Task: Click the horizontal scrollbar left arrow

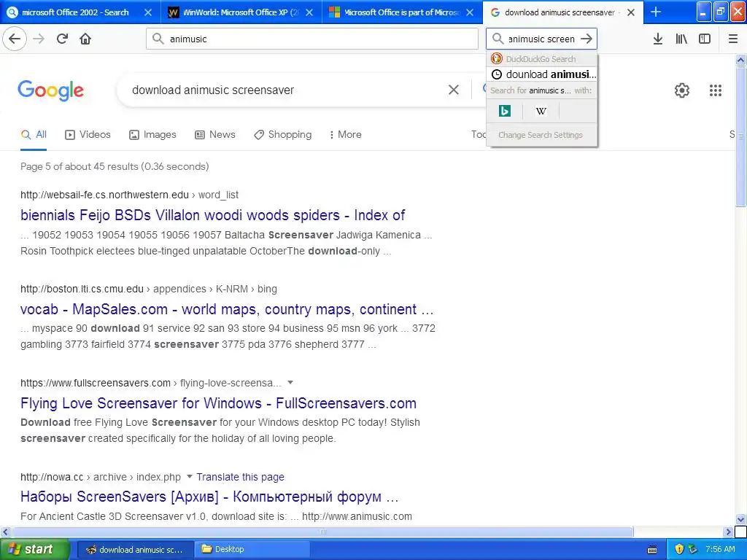Action: 5,532
